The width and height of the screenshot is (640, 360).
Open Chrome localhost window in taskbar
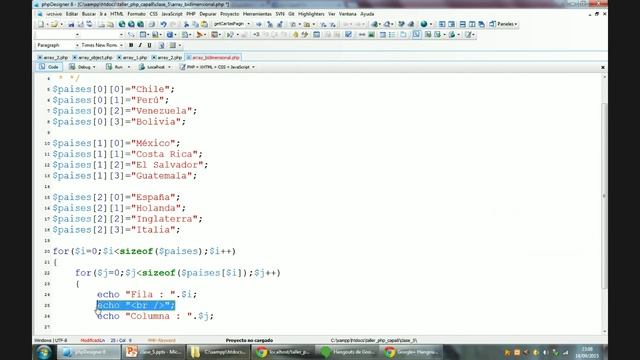click(x=283, y=351)
